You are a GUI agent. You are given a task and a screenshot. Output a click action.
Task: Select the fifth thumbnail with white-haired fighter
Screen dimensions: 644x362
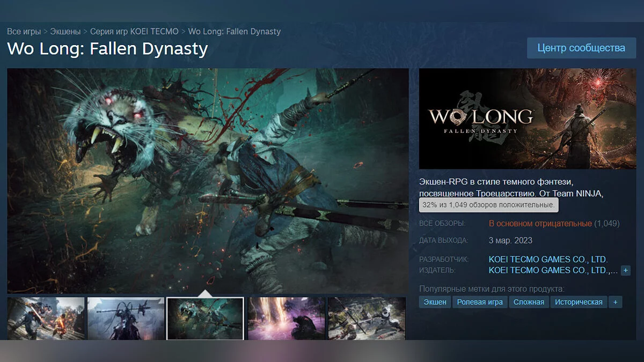tap(367, 319)
